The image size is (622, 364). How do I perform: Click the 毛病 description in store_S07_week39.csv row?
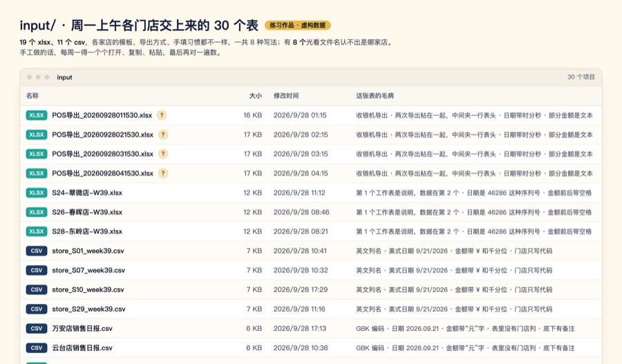(454, 271)
